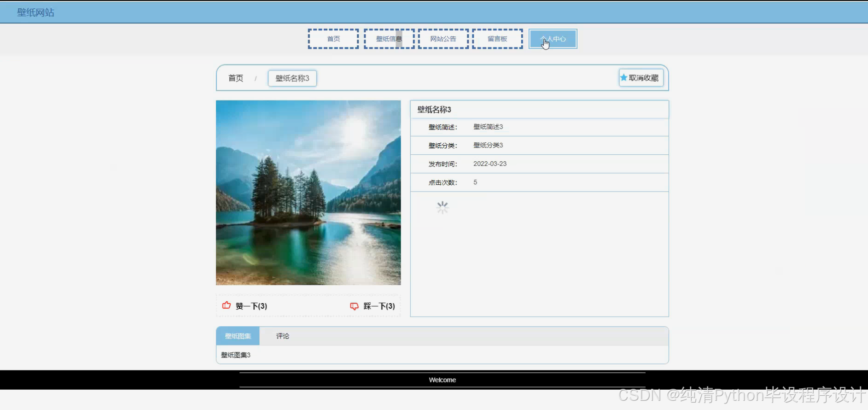Click the 点击次数: label

click(x=443, y=182)
